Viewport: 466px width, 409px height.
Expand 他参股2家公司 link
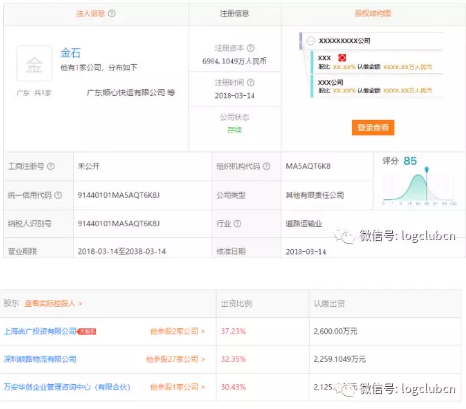pos(178,331)
